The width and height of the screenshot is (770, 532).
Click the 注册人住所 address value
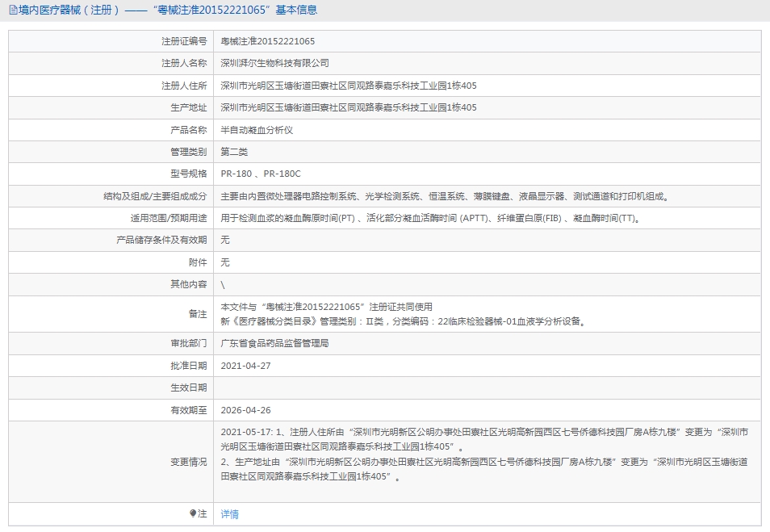click(349, 86)
